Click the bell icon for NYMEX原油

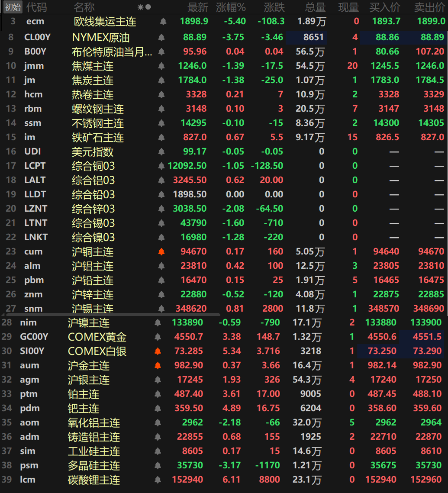161,37
